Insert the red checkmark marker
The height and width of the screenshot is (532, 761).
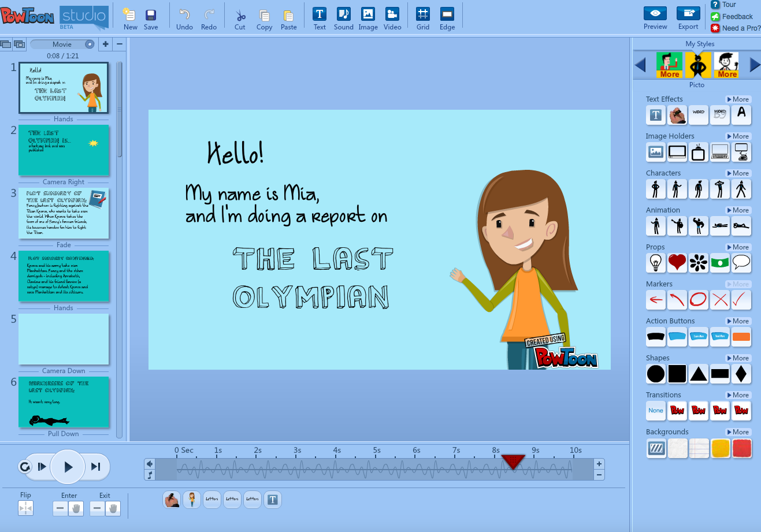click(741, 300)
